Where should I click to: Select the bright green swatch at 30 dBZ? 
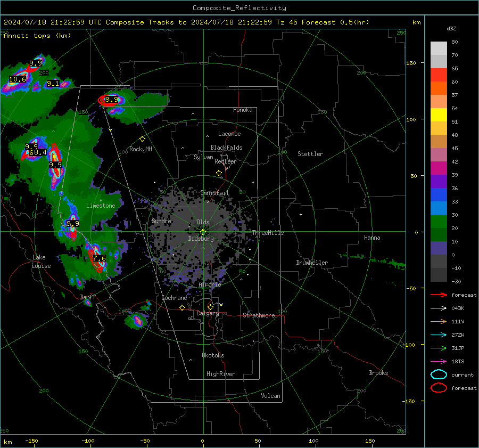[439, 221]
